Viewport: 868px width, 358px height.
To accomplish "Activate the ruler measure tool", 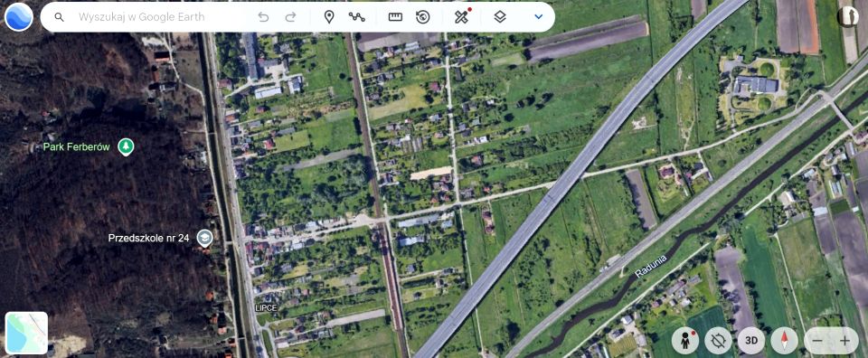I will (x=395, y=17).
